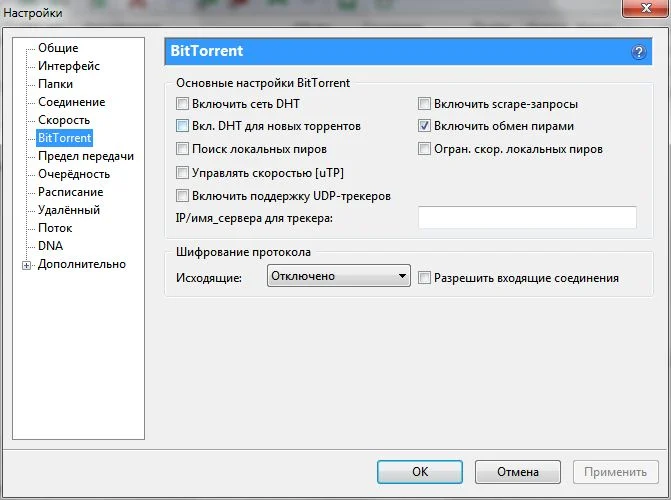Select 'Общие' in settings tree
This screenshot has width=671, height=500.
point(58,48)
